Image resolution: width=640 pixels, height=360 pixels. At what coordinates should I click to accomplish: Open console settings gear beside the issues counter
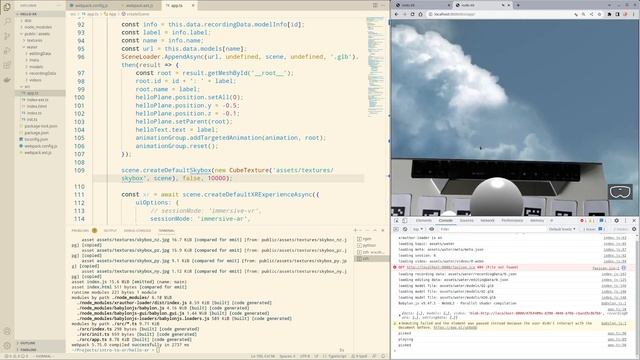click(634, 229)
